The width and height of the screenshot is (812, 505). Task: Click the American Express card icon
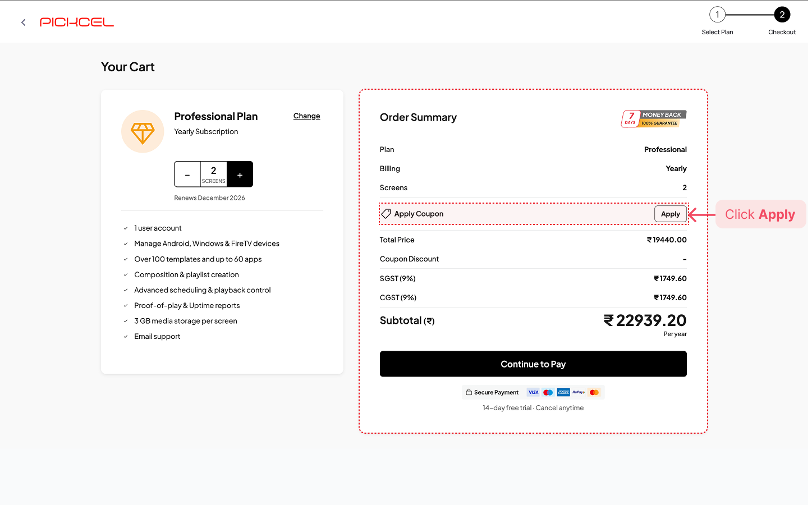563,392
